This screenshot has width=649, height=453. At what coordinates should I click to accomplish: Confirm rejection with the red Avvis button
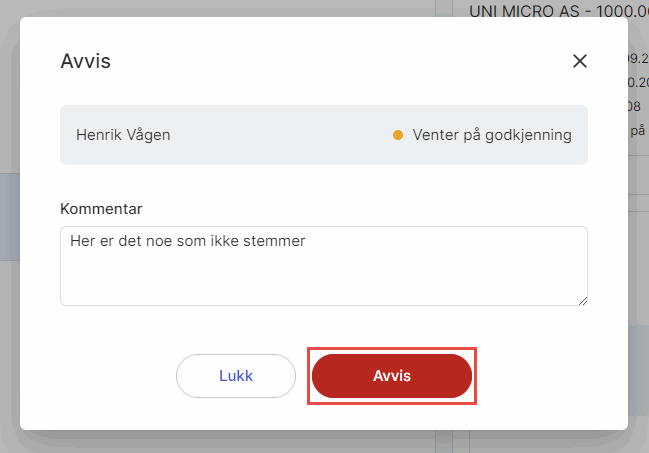(x=391, y=376)
